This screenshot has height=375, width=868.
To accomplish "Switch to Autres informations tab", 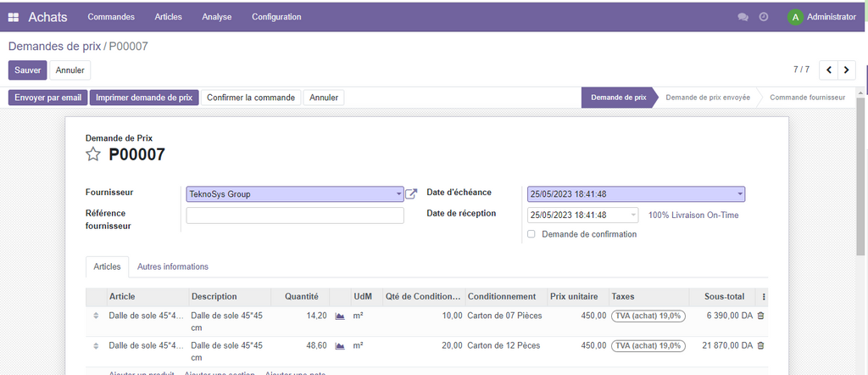I will (173, 266).
